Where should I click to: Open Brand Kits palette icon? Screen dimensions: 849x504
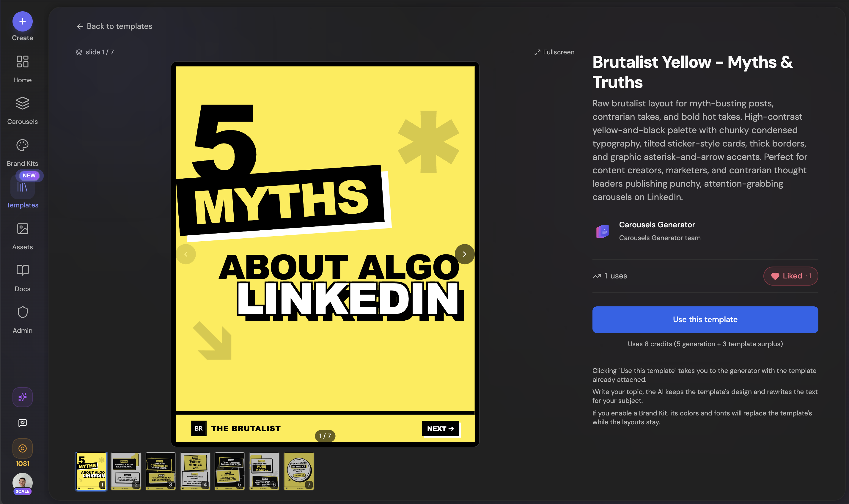22,145
